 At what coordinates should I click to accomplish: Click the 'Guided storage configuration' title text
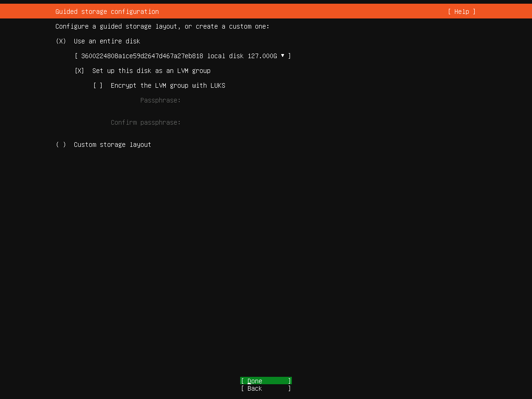tap(107, 12)
